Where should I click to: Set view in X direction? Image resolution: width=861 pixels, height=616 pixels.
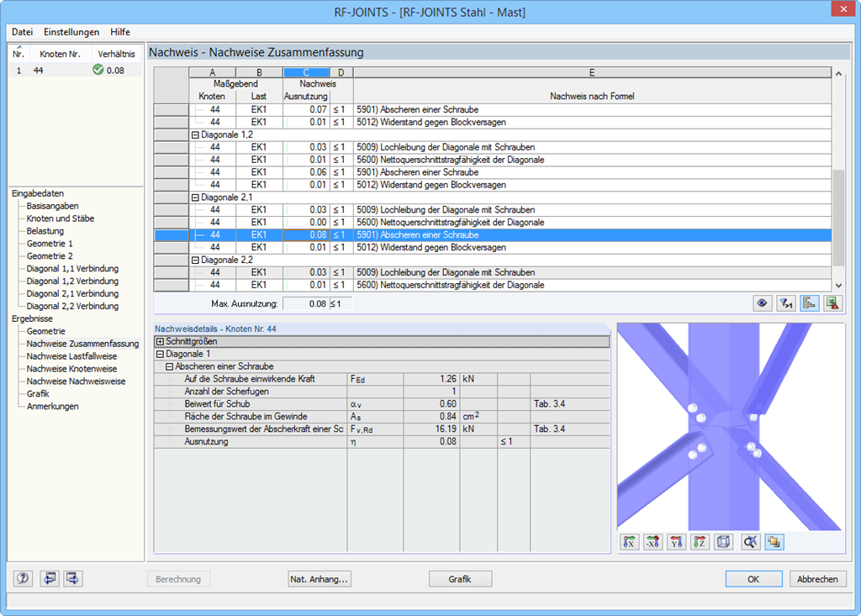(x=629, y=542)
